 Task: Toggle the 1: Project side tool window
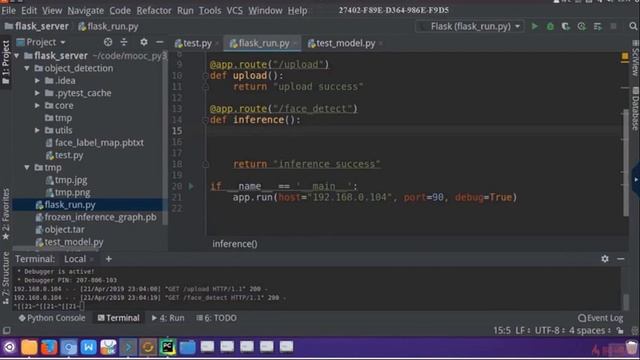tap(6, 63)
